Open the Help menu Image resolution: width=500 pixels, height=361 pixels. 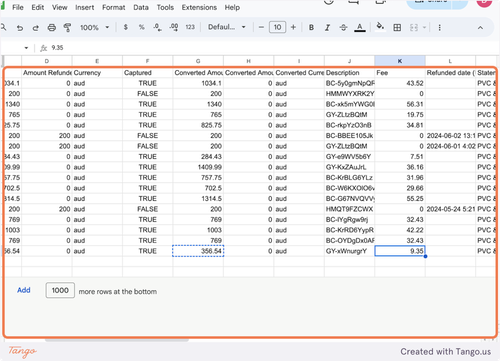pyautogui.click(x=232, y=7)
